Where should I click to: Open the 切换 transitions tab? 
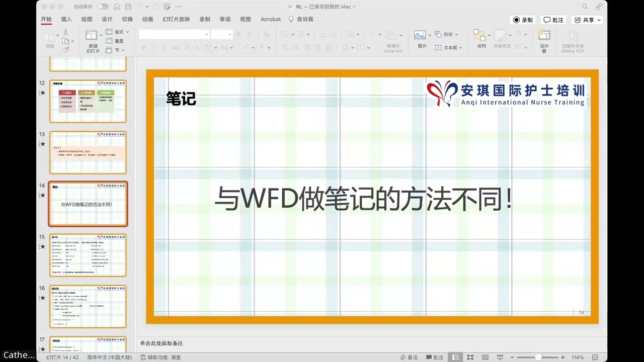point(127,19)
